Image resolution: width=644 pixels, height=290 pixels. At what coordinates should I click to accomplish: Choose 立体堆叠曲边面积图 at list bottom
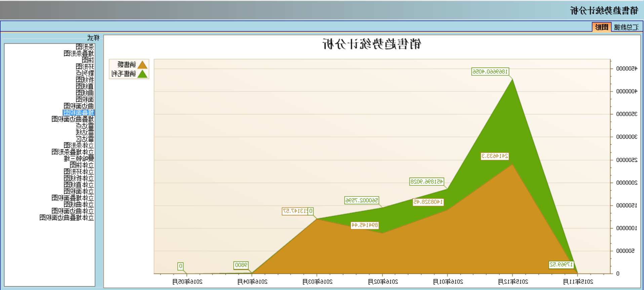67,218
